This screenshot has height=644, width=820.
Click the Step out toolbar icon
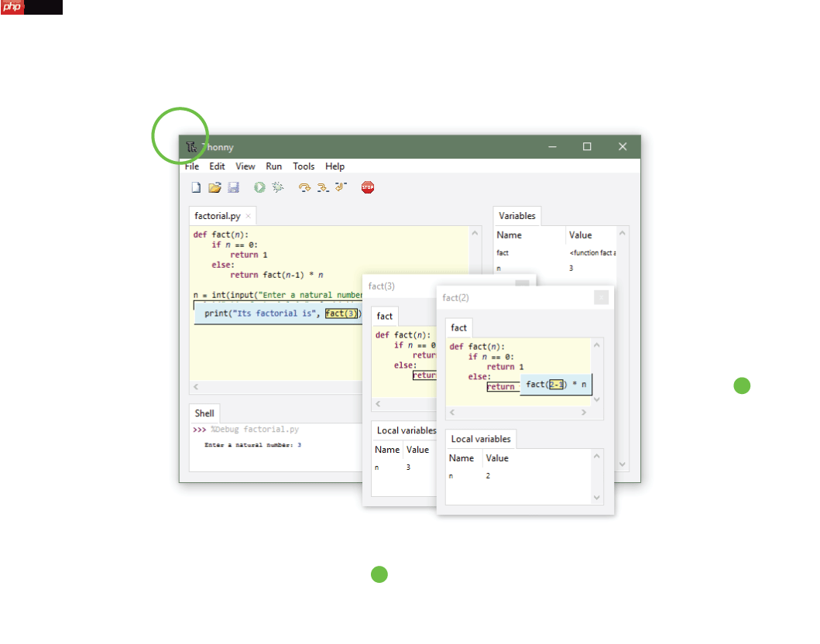coord(341,187)
